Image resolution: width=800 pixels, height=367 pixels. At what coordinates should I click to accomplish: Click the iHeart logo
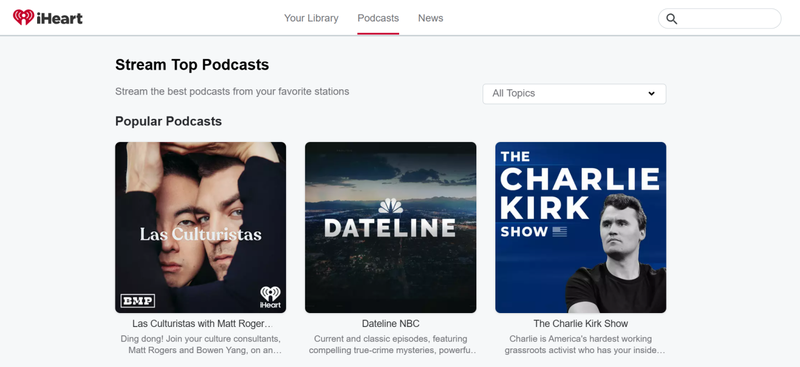[x=47, y=18]
